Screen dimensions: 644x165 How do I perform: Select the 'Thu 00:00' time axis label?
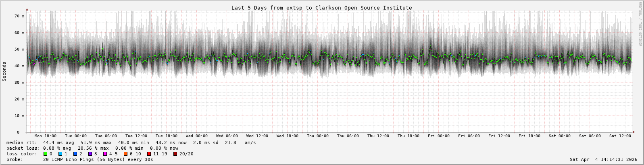pos(318,136)
